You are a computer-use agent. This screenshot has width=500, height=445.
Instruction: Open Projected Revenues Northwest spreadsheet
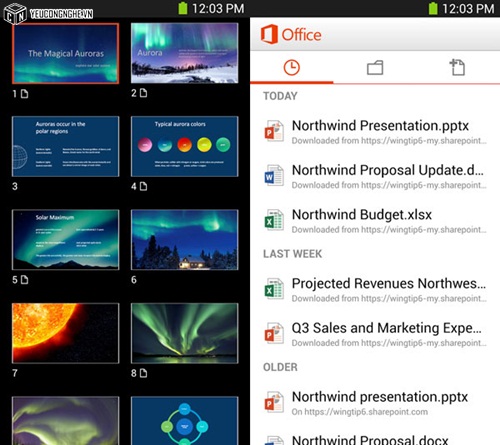pos(375,290)
